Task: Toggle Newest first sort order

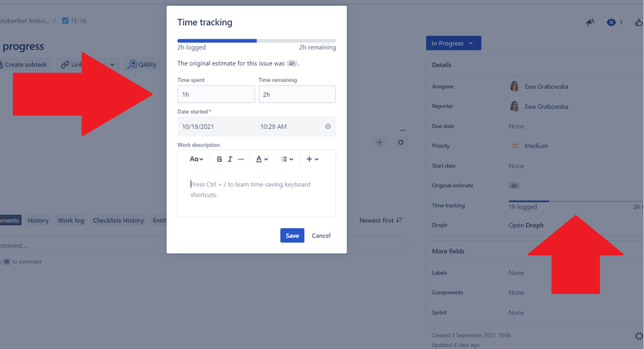Action: point(381,221)
